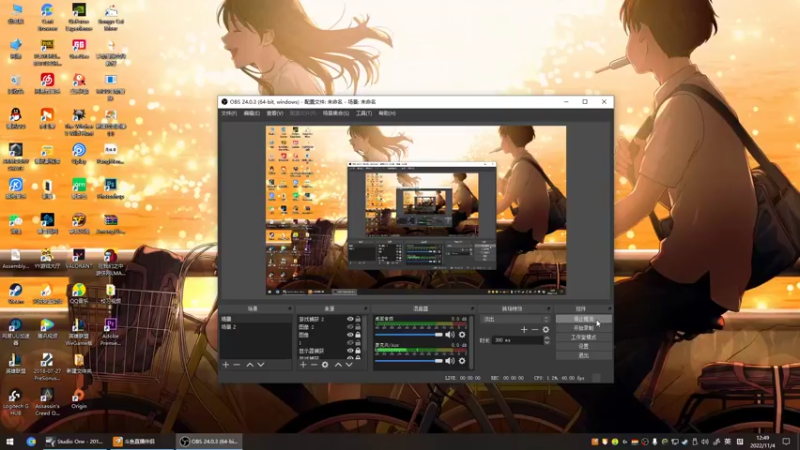Open Logitech G HUB desktop shortcut
Viewport: 800px width, 450px height.
pos(16,402)
